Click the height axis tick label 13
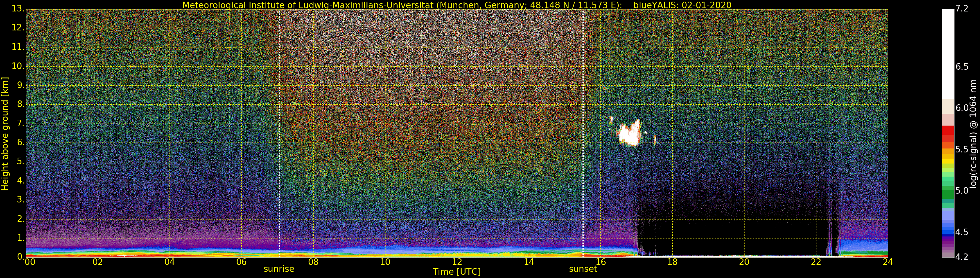980x278 pixels. pos(18,9)
